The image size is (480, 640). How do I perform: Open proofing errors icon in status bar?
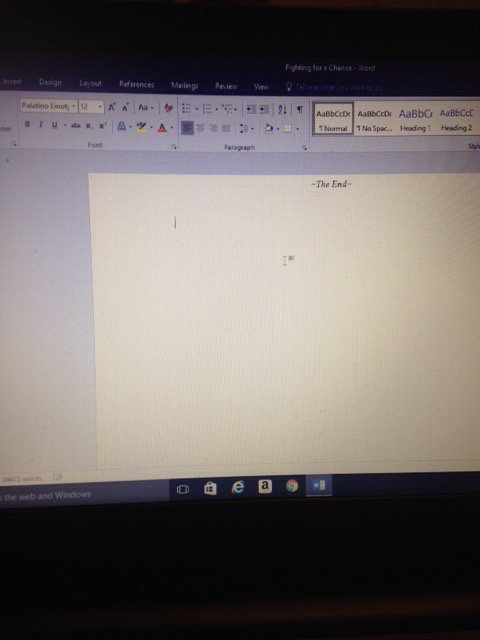[58, 477]
